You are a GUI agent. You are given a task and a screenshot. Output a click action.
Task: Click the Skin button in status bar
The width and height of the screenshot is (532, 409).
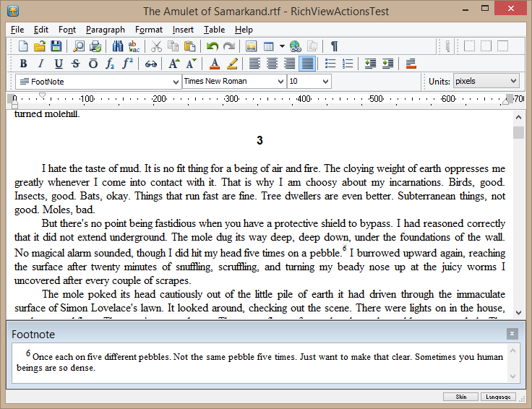tap(460, 397)
